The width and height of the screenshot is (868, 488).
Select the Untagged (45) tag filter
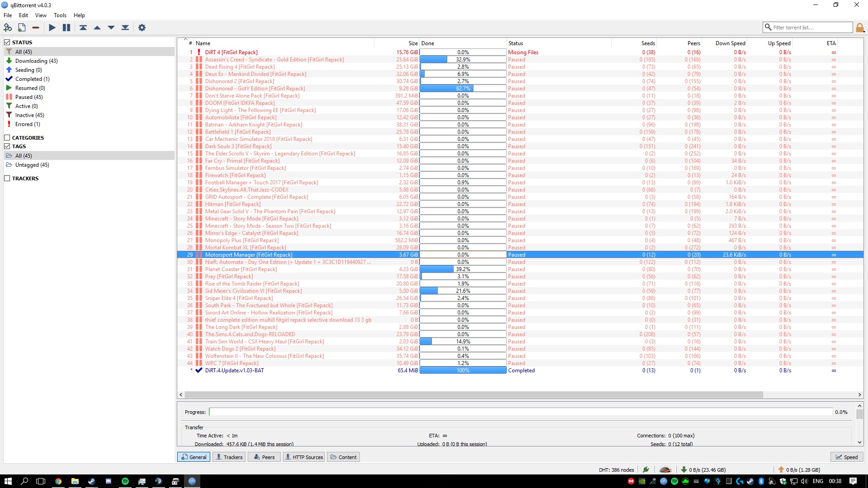pos(89,165)
